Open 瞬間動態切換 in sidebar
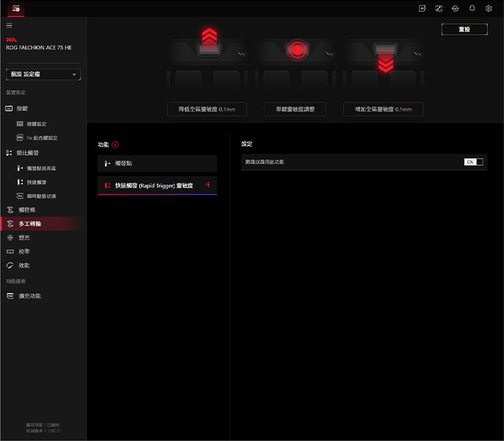Image resolution: width=504 pixels, height=441 pixels. [x=42, y=196]
